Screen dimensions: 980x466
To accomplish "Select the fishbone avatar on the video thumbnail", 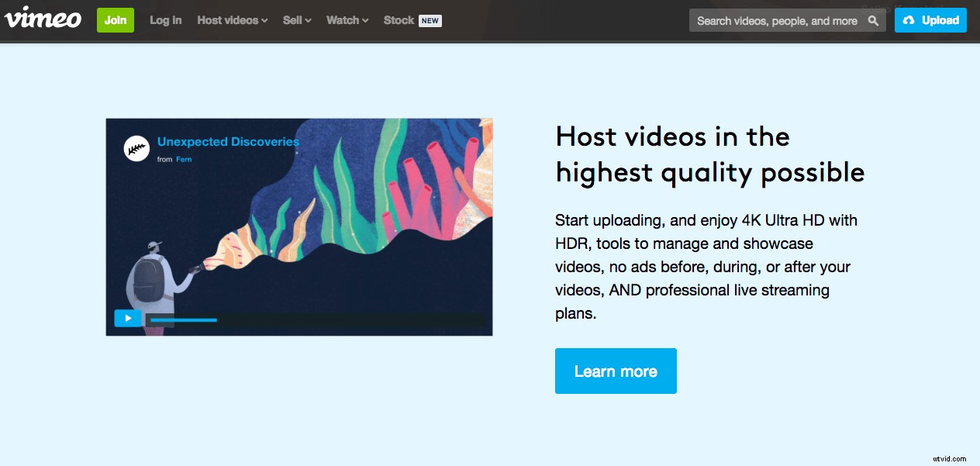I will [x=136, y=148].
